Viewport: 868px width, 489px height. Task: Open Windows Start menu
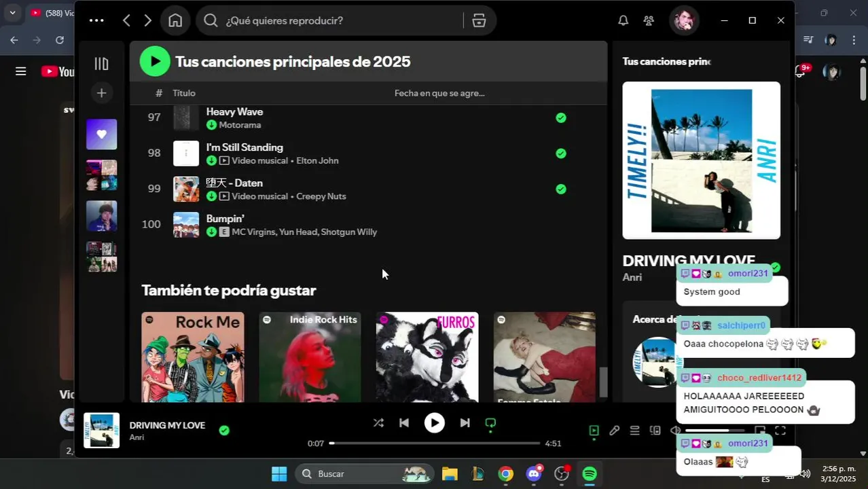click(279, 474)
